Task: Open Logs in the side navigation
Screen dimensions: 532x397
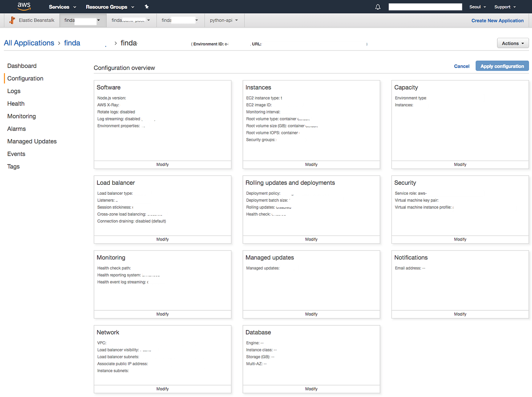Action: coord(14,91)
